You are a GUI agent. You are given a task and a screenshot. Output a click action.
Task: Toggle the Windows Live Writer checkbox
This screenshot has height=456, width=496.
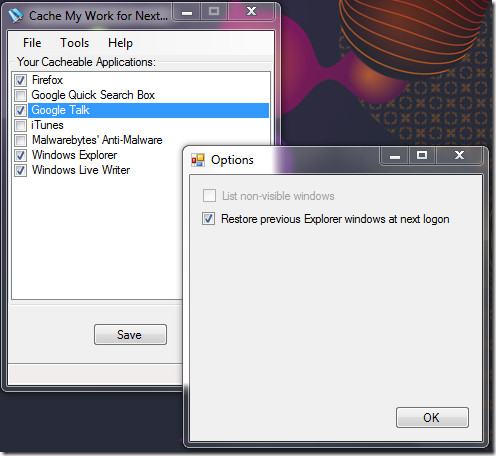20,170
